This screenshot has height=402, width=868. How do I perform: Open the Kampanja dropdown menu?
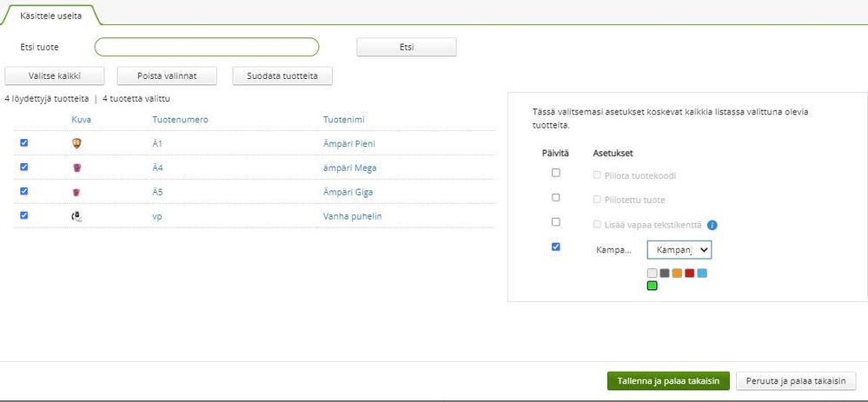point(679,249)
